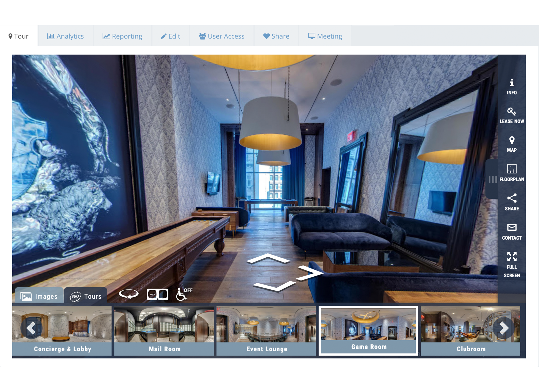Switch to Images gallery tab
The image size is (539, 392).
(39, 296)
